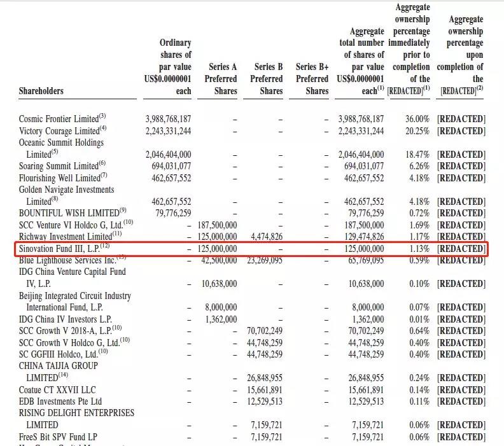Click the "Series B+ Preferred Shares" column header
The height and width of the screenshot is (446, 504).
point(312,79)
